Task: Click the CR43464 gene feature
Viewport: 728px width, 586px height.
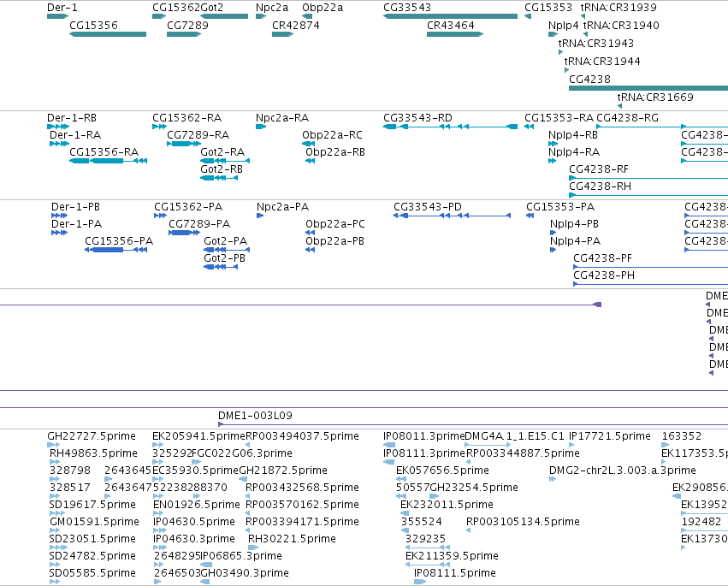Action: 455,34
